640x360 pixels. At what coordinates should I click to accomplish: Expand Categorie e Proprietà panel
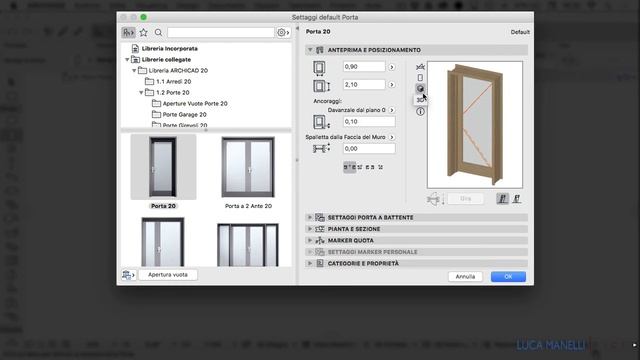310,263
